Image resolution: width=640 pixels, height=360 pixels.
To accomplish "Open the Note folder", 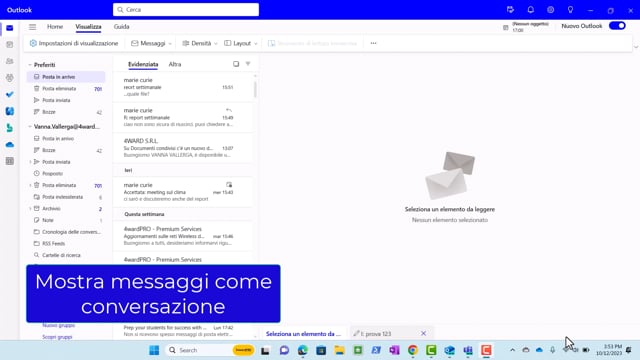I will click(x=66, y=220).
